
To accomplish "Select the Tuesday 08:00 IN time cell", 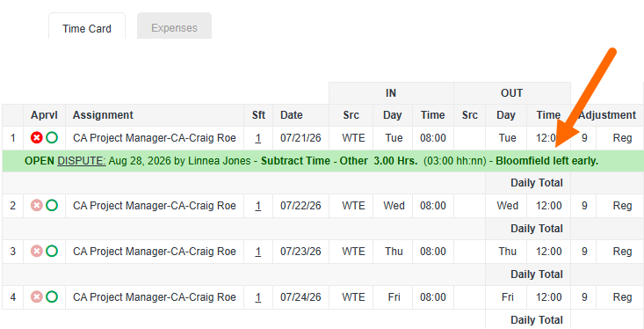I will [433, 138].
